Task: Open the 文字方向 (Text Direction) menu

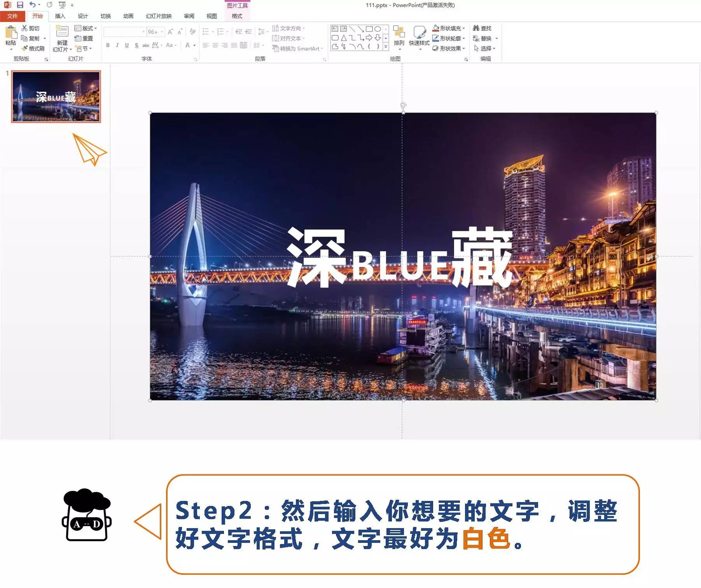Action: 288,28
